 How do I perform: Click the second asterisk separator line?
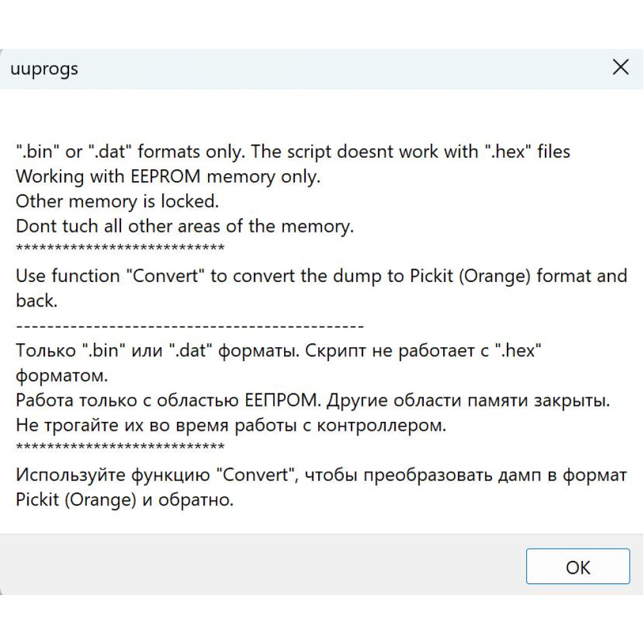coord(120,447)
